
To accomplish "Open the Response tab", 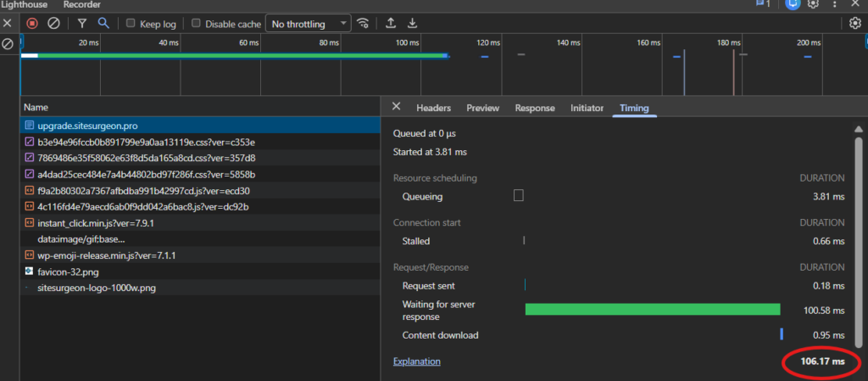I will [x=535, y=108].
